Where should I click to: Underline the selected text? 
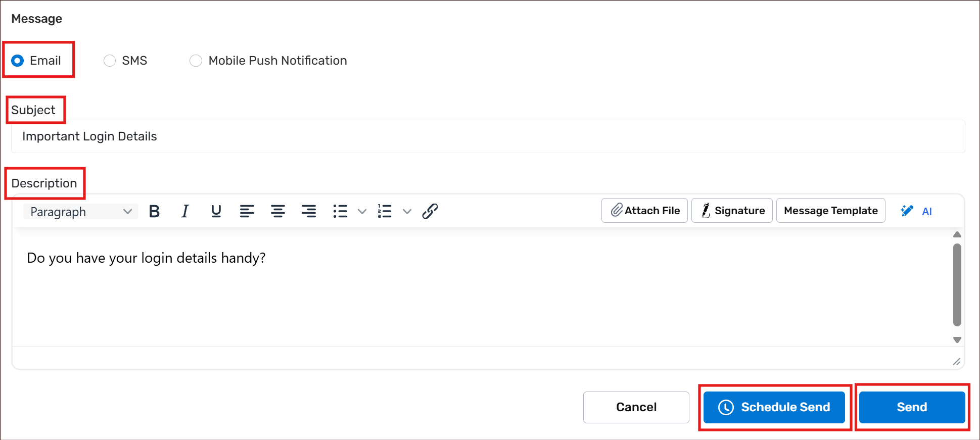coord(216,211)
